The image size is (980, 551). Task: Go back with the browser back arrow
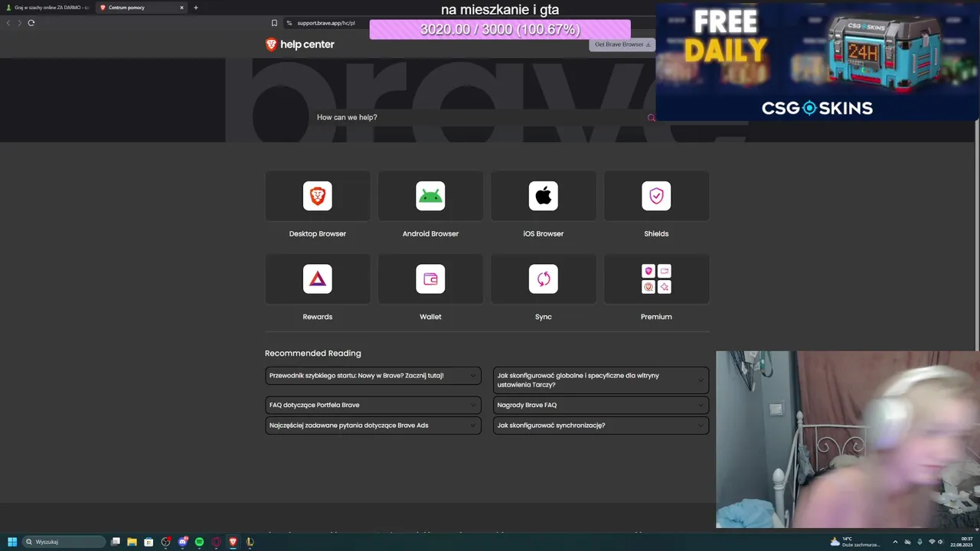tap(8, 23)
